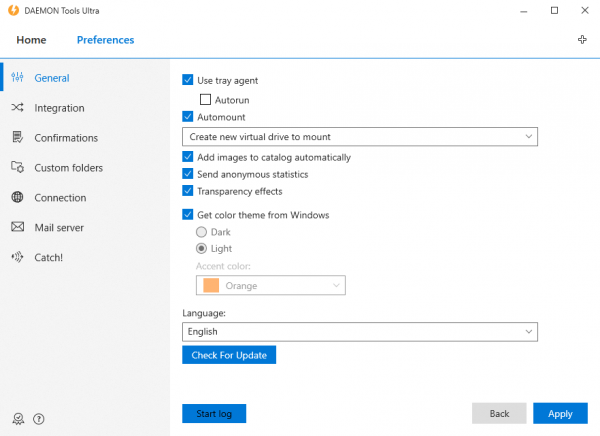Click the General sliders icon
Image resolution: width=600 pixels, height=436 pixels.
[17, 77]
